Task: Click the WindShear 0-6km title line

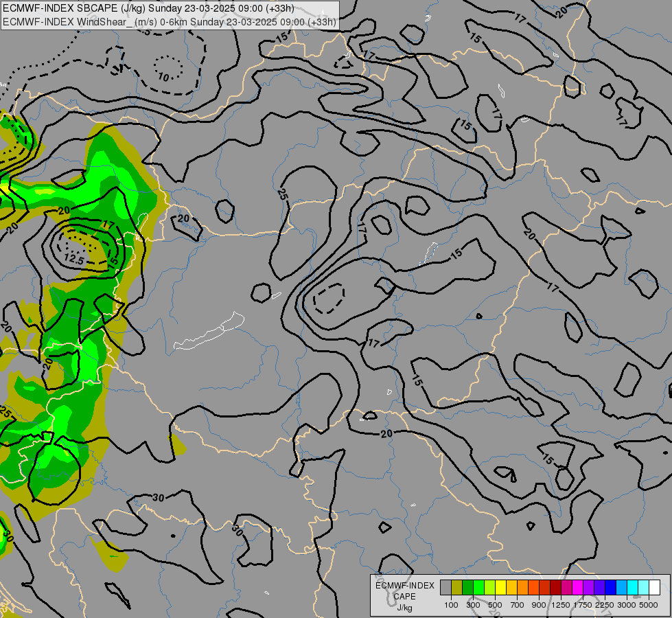Action: (170, 22)
